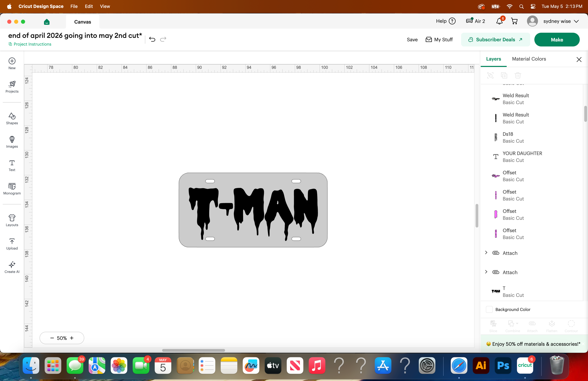Zoom out with the minus button
The height and width of the screenshot is (381, 588).
click(52, 338)
